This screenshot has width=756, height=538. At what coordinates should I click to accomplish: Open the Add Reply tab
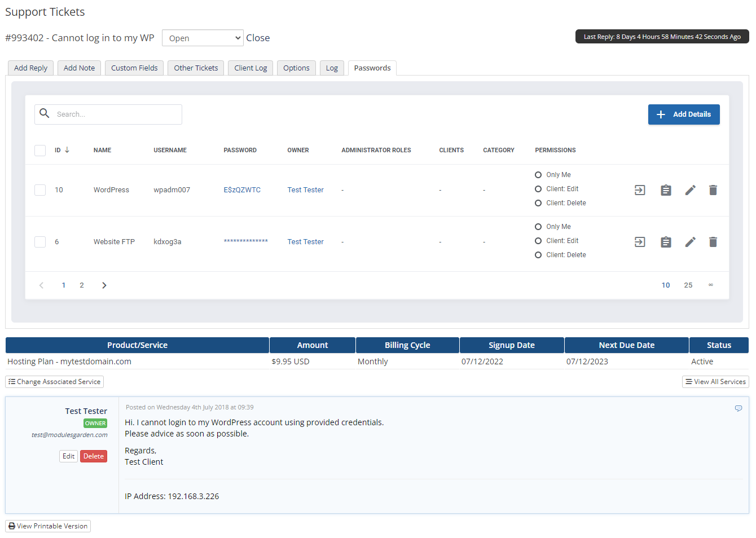[30, 68]
